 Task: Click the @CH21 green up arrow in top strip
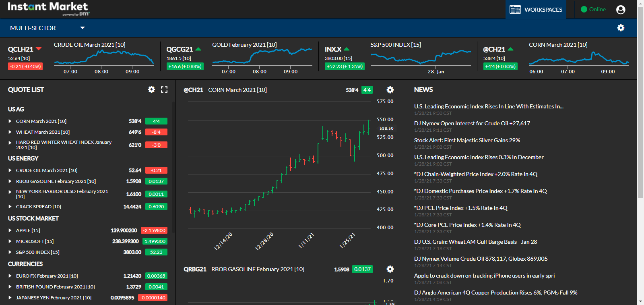(510, 49)
